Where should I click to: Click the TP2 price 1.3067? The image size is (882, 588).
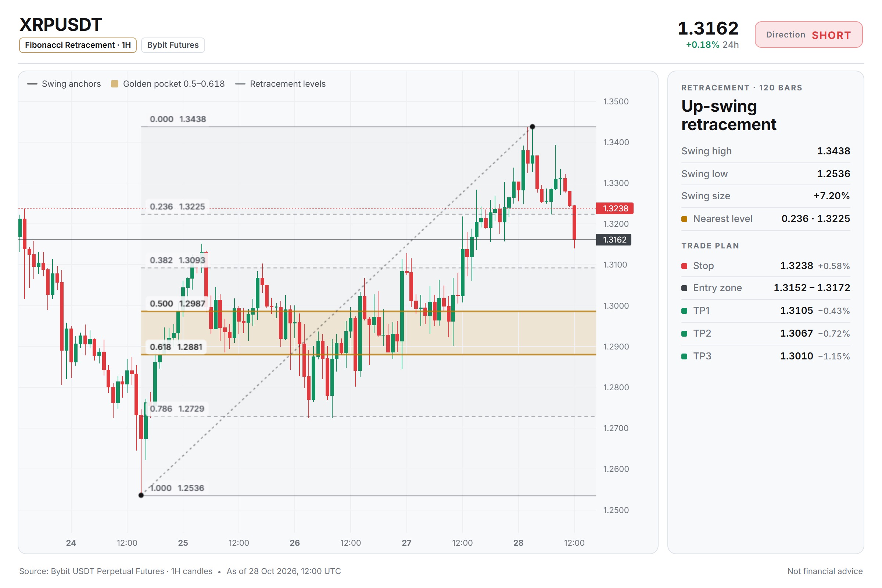796,333
